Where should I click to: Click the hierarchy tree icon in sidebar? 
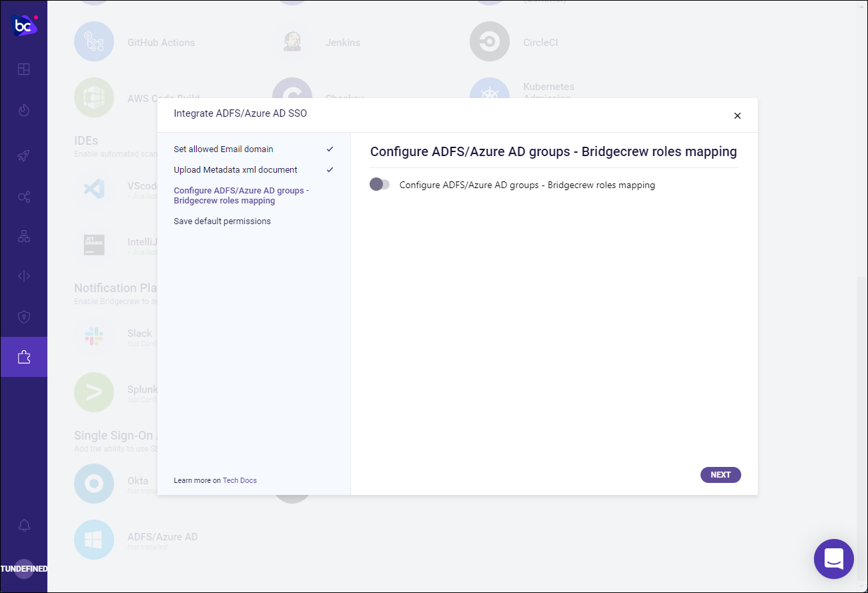(x=24, y=236)
